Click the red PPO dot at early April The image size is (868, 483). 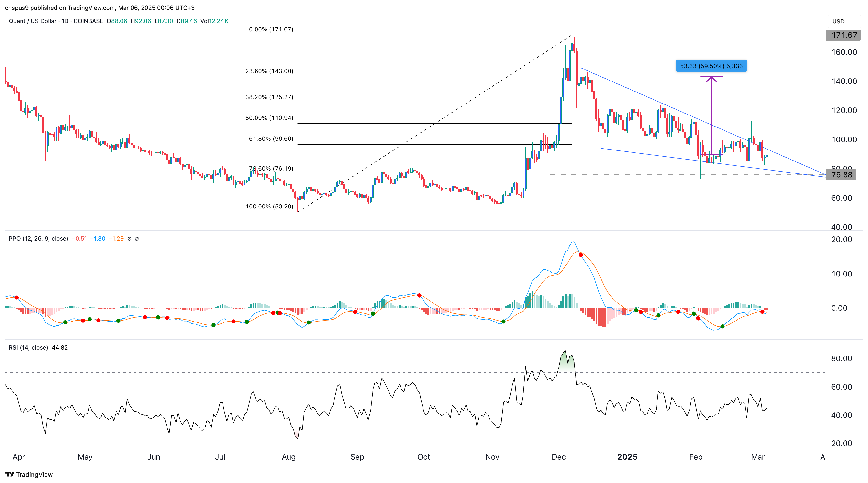coord(17,298)
